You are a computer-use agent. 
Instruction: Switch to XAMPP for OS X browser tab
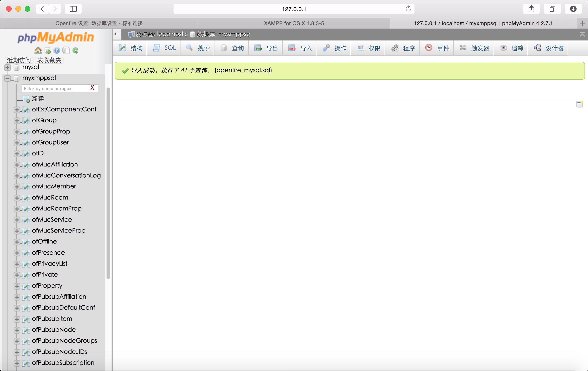click(x=294, y=23)
